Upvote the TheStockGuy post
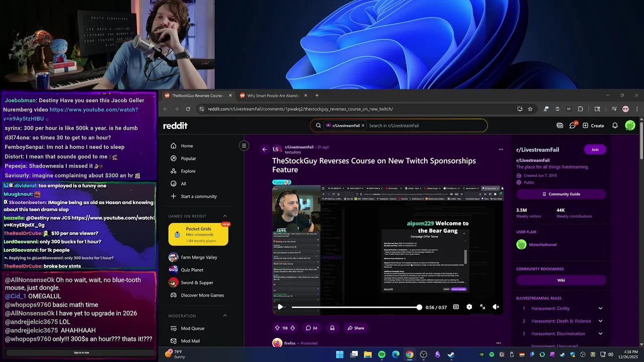644x362 pixels. click(277, 328)
